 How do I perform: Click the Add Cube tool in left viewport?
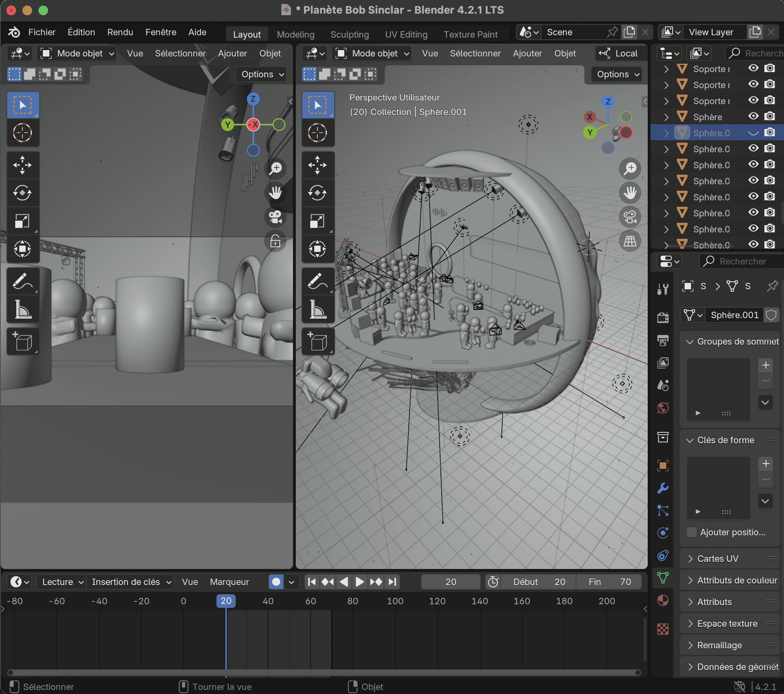(22, 342)
